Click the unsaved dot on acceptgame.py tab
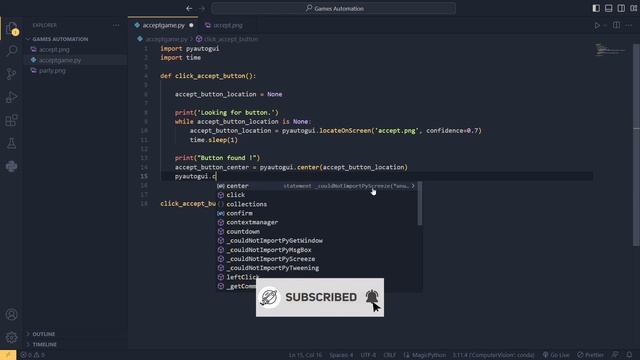This screenshot has height=360, width=640. 191,25
